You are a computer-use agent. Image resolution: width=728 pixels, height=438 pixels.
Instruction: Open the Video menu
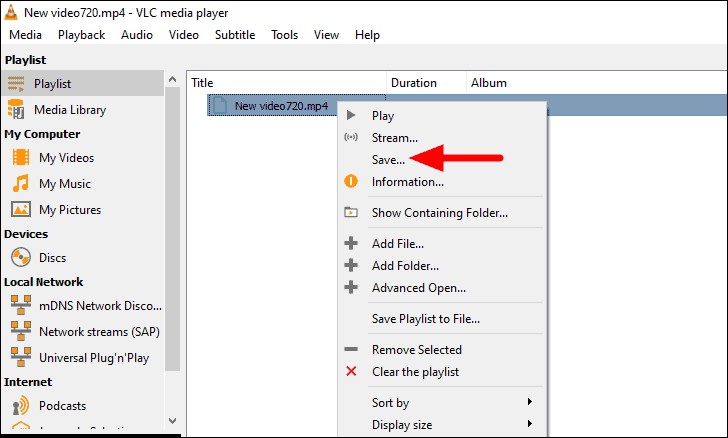click(x=184, y=35)
